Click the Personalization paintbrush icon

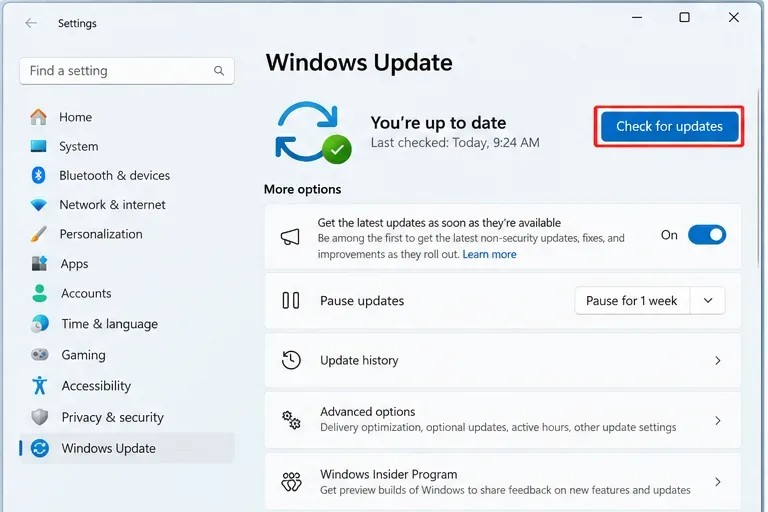click(38, 234)
